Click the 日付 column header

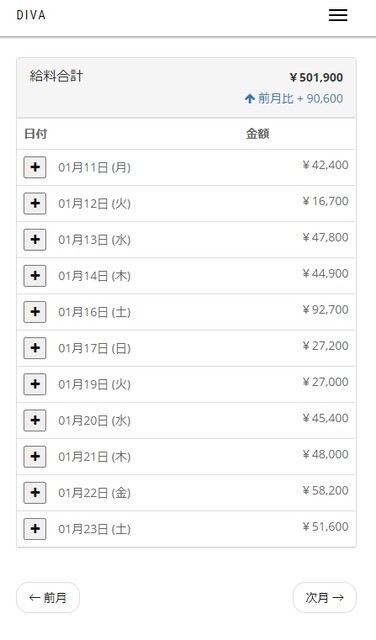[36, 134]
